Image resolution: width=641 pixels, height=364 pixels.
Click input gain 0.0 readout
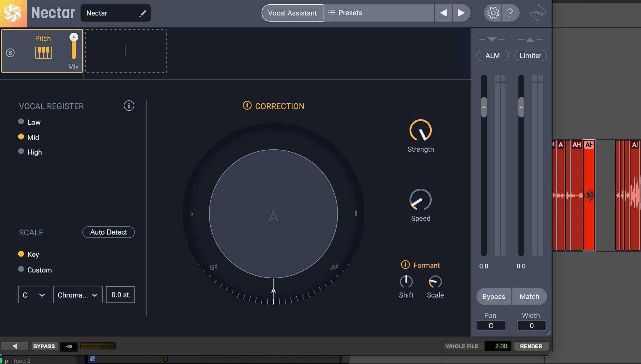[483, 266]
